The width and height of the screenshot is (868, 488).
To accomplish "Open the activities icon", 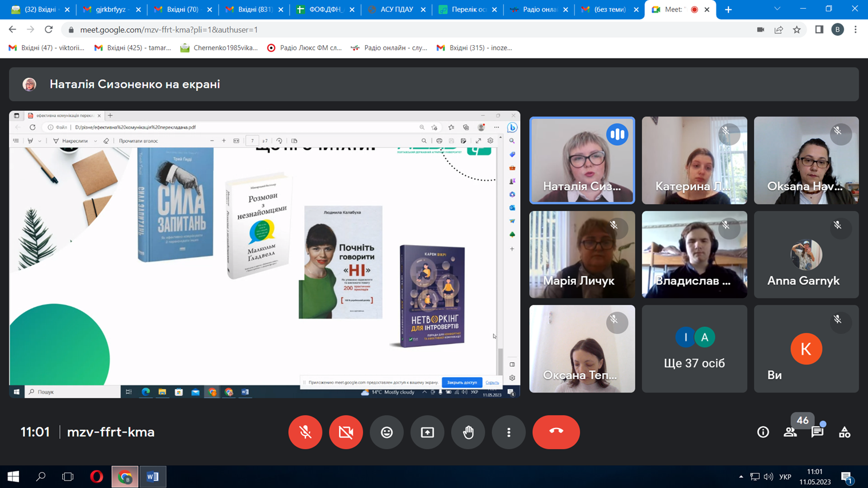I will [x=845, y=432].
